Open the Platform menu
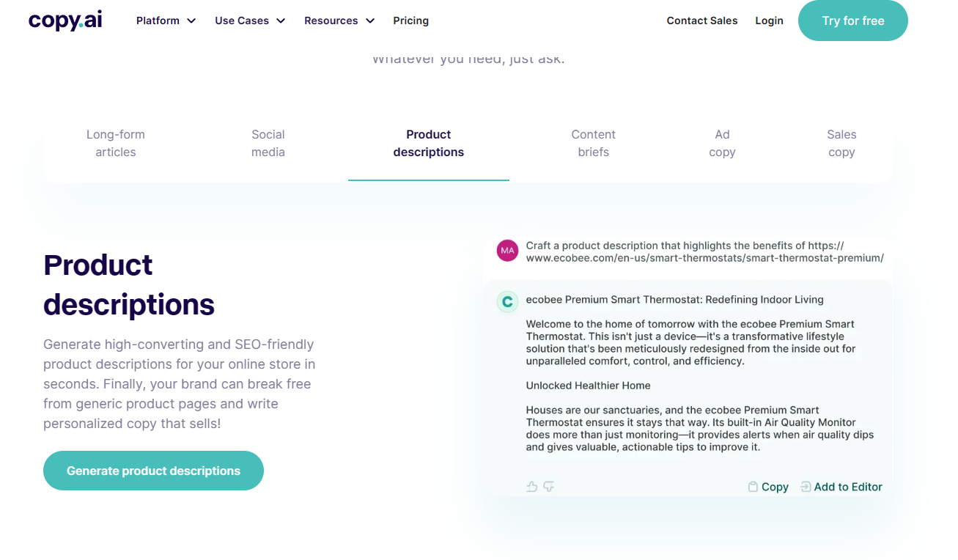 tap(166, 21)
